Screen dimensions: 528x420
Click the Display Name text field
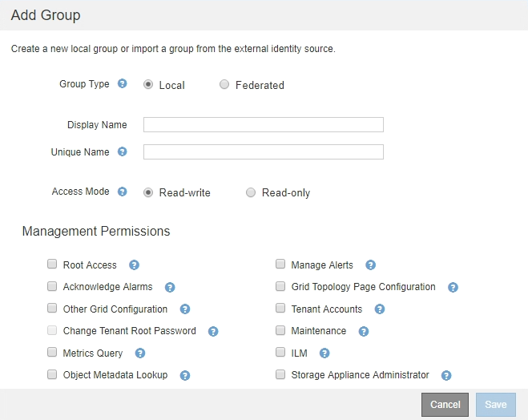click(x=263, y=124)
